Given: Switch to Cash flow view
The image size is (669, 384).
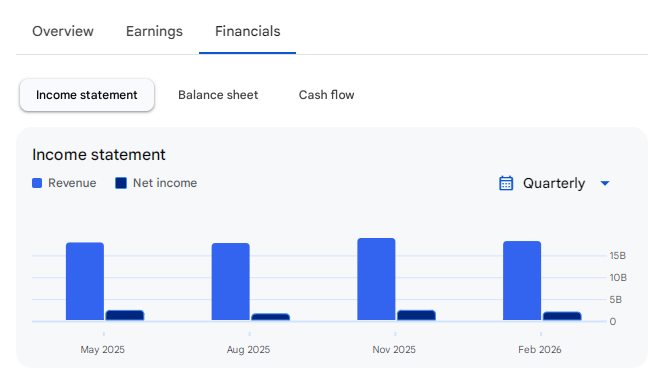Looking at the screenshot, I should (x=326, y=95).
